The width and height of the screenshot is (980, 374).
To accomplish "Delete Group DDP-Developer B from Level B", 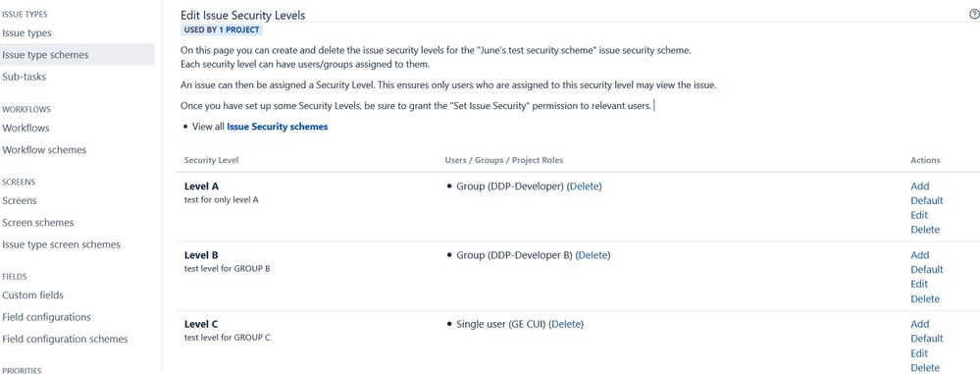I will (593, 255).
